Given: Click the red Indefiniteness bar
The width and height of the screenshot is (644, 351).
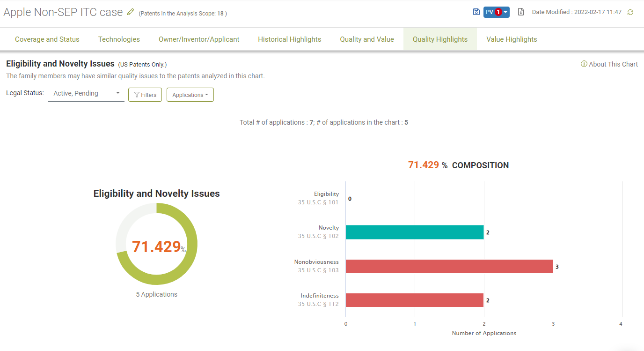Looking at the screenshot, I should coord(415,300).
